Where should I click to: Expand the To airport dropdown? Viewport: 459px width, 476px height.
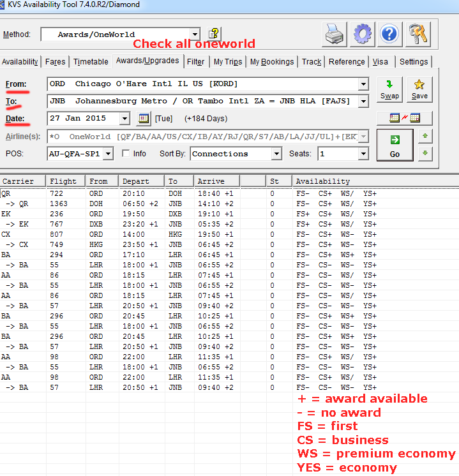tap(363, 101)
